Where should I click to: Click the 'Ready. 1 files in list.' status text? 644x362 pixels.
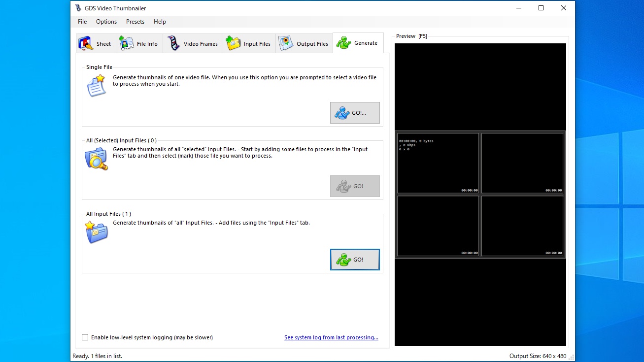point(97,356)
